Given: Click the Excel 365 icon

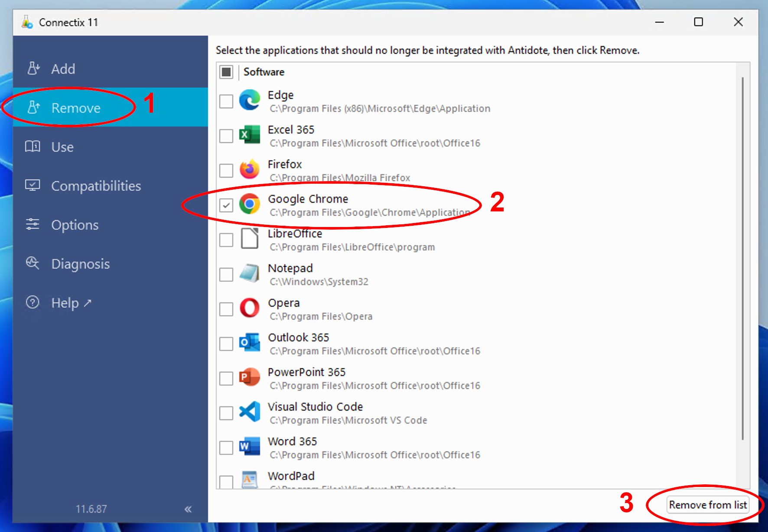Looking at the screenshot, I should click(250, 135).
